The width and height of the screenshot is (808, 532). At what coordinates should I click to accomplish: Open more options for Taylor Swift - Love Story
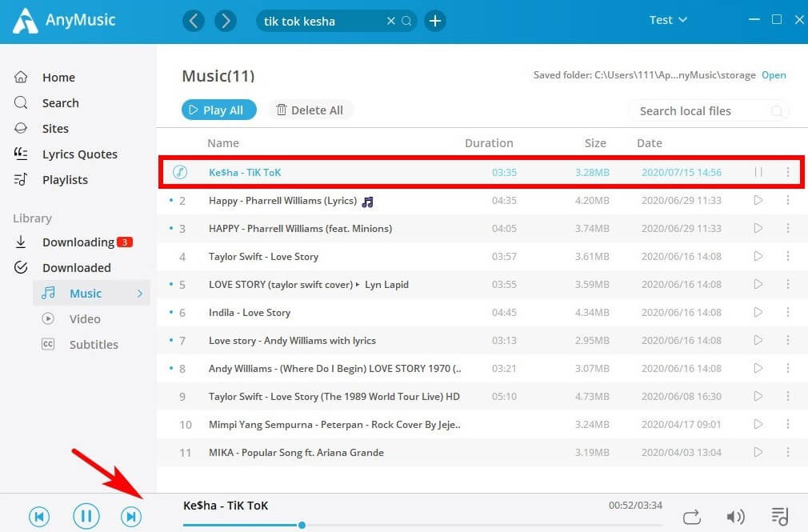[x=788, y=256]
